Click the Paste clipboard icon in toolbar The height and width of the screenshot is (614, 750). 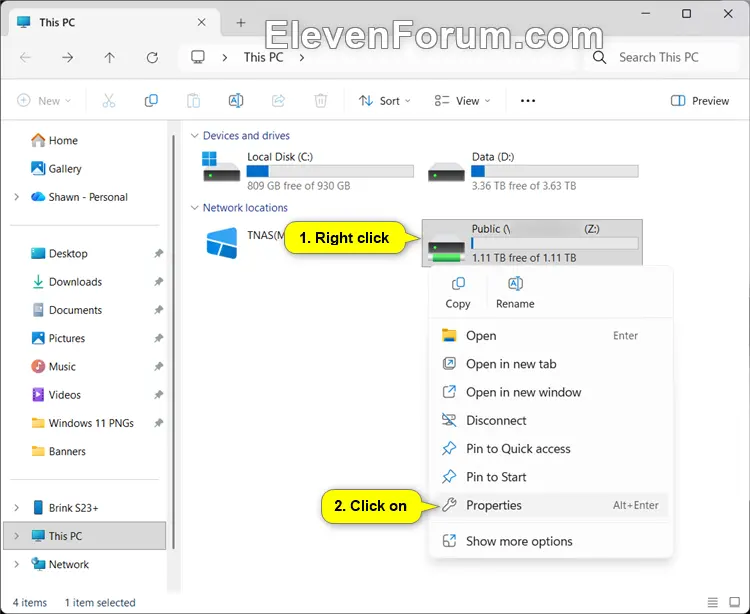(193, 101)
